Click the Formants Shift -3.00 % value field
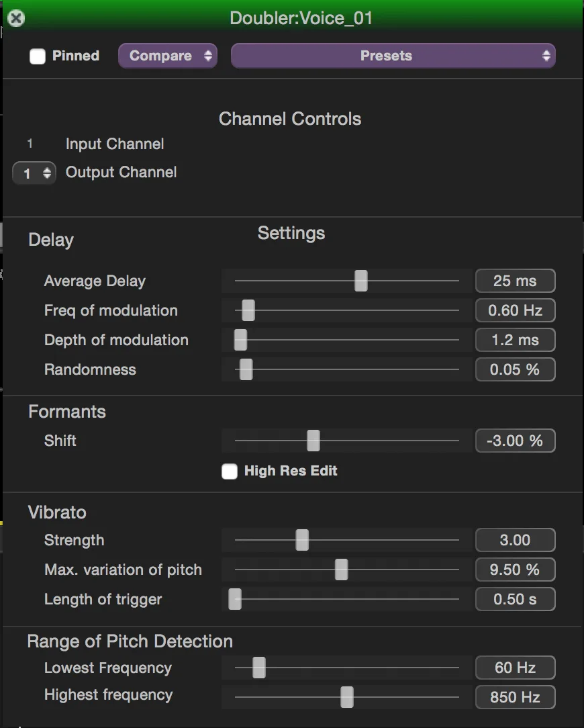This screenshot has height=728, width=584. 515,441
